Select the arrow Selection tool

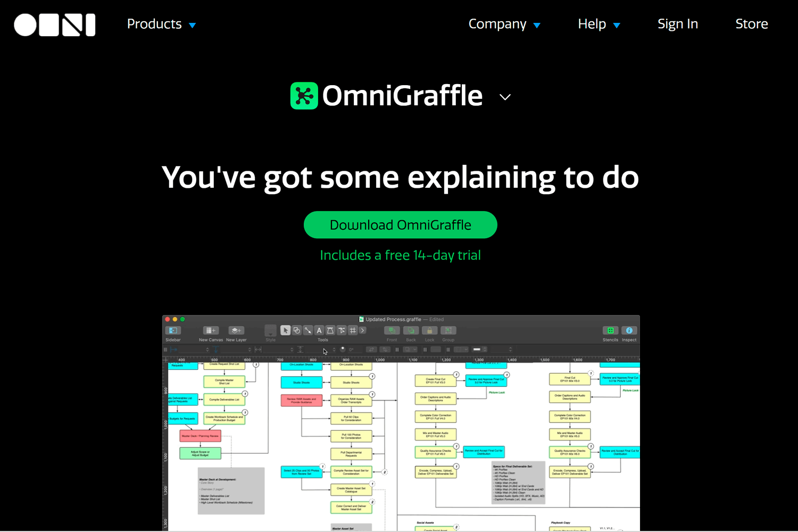tap(286, 330)
